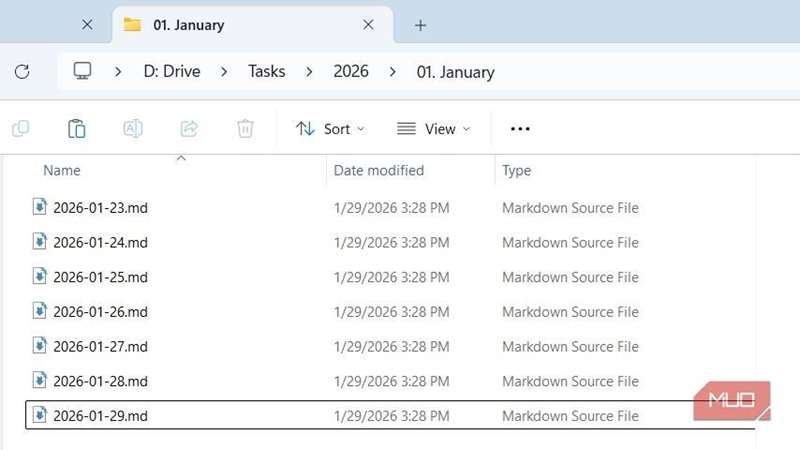The height and width of the screenshot is (450, 800).
Task: Select file name 2026-01-28.md
Action: (101, 382)
